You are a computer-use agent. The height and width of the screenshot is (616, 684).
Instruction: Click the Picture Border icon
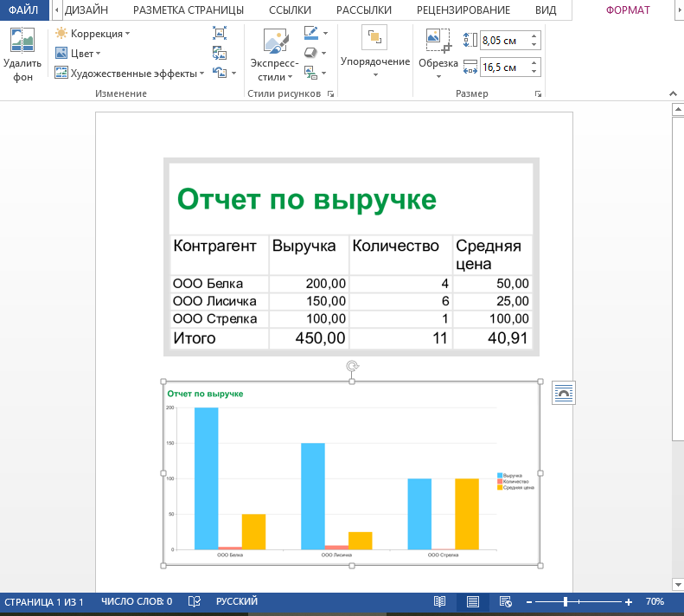(x=311, y=34)
